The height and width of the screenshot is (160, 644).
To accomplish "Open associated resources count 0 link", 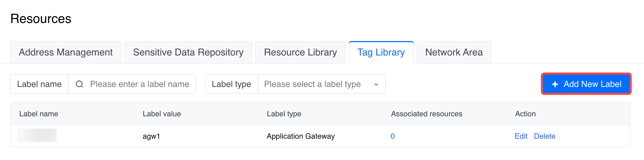I will (x=392, y=136).
